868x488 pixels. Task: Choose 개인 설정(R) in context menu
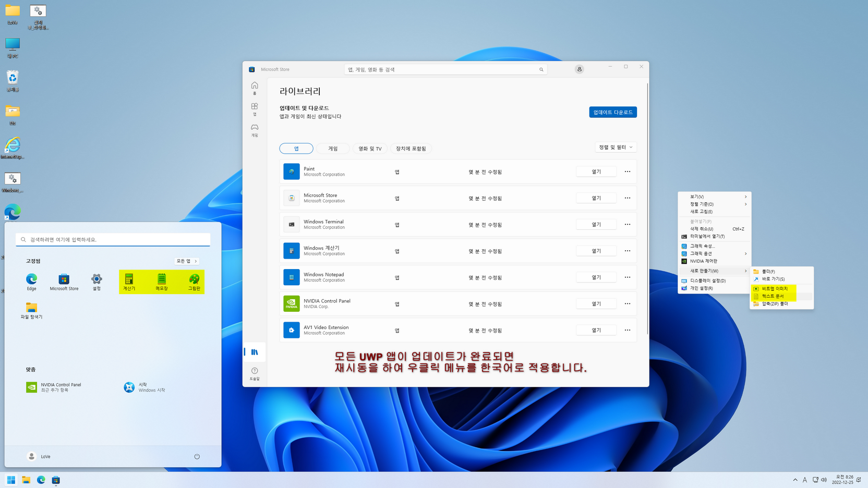tap(715, 288)
